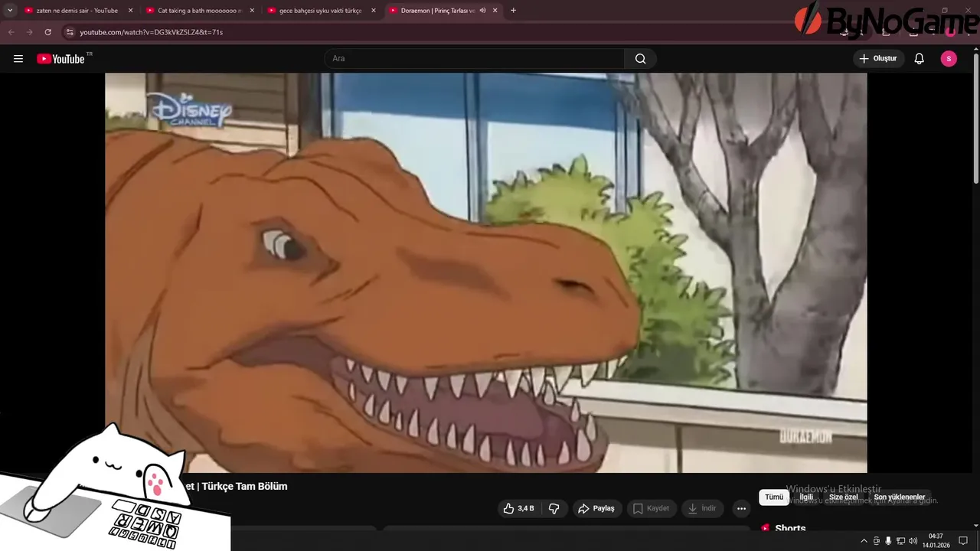Viewport: 980px width, 551px height.
Task: Click the tray microphone icon
Action: pos(888,541)
